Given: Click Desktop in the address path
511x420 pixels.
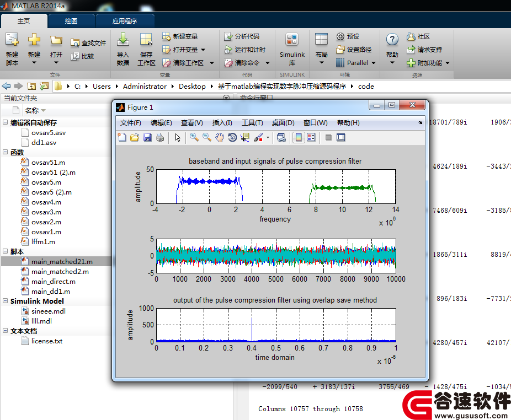Looking at the screenshot, I should 192,87.
